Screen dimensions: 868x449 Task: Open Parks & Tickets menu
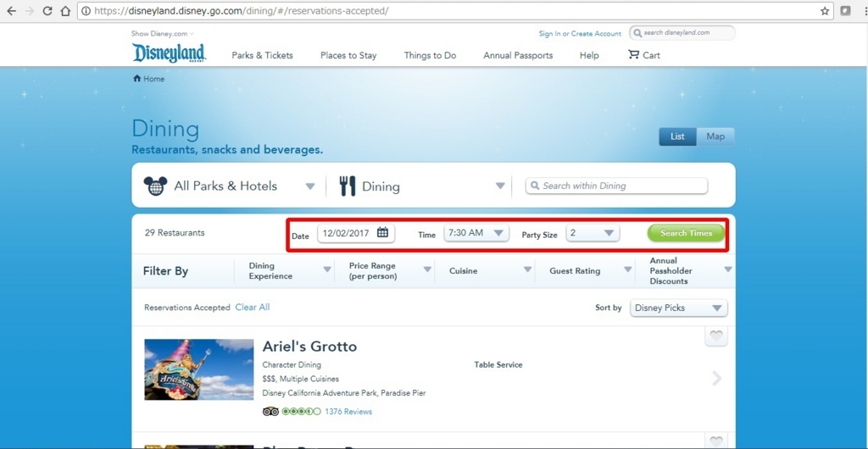pyautogui.click(x=263, y=55)
